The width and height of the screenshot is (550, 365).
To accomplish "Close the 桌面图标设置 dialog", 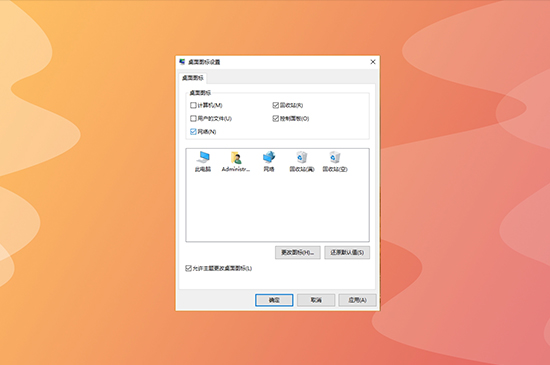I will click(373, 62).
